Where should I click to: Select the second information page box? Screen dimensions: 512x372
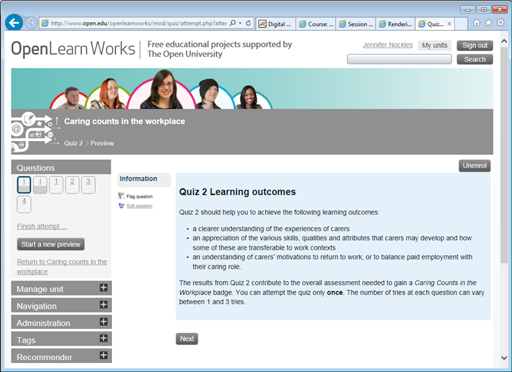click(40, 185)
